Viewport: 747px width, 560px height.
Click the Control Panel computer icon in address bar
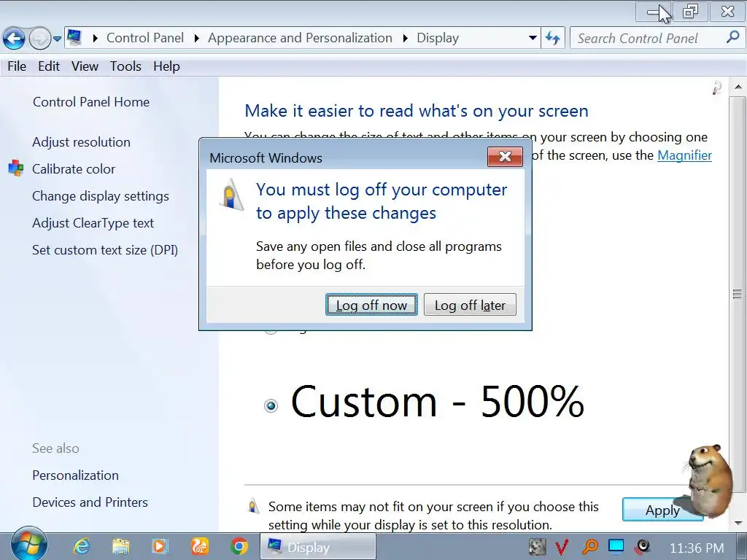click(74, 38)
